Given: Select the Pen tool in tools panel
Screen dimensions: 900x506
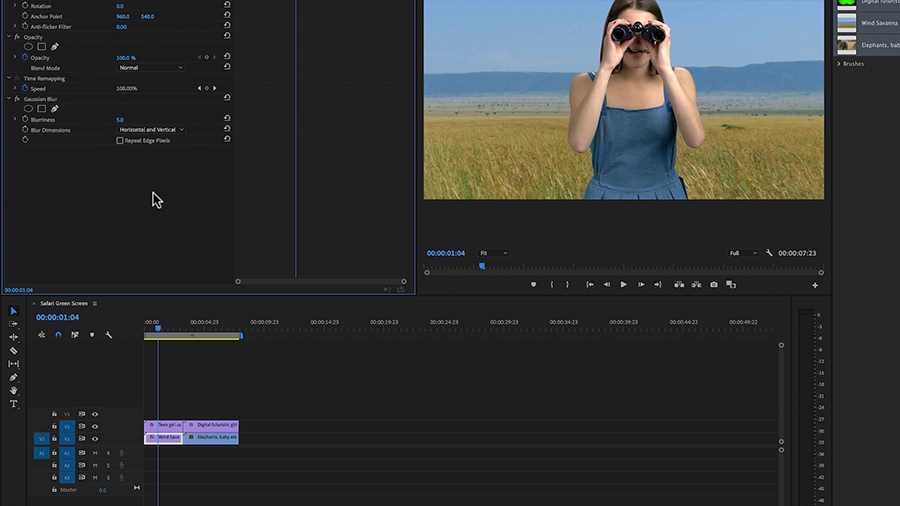Looking at the screenshot, I should pyautogui.click(x=14, y=377).
